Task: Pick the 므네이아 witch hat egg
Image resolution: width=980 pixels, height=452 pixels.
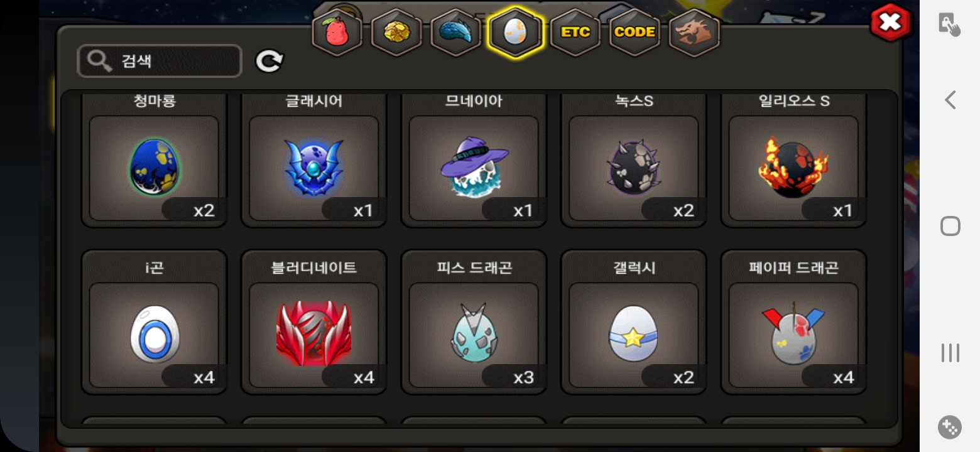Action: 474,168
